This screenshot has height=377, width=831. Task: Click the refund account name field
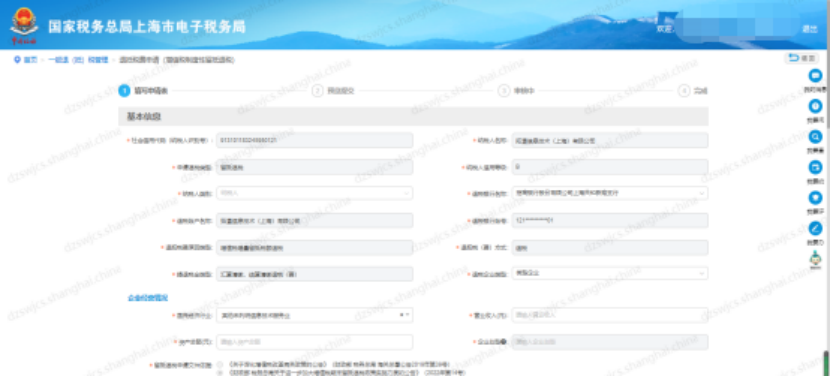(x=314, y=221)
